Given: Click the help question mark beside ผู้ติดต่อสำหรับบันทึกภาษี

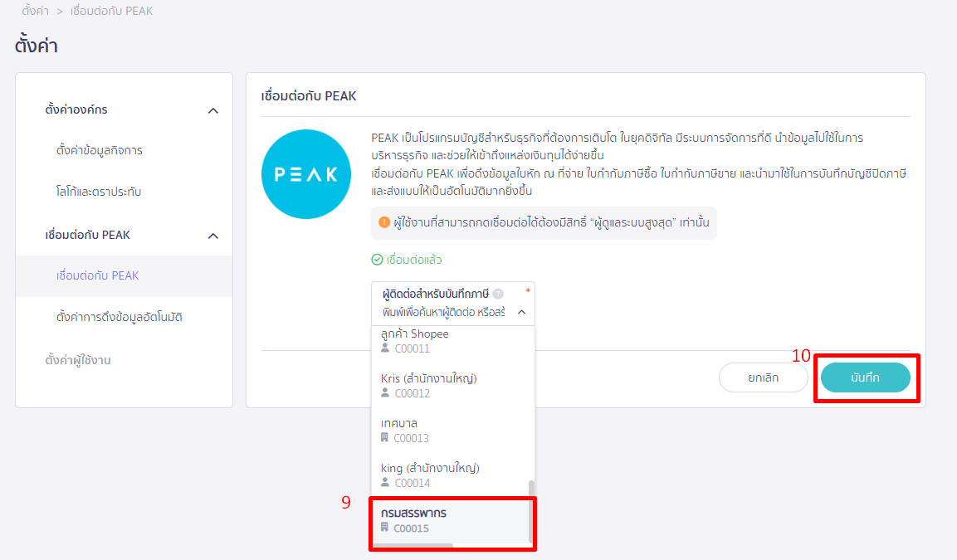Looking at the screenshot, I should (498, 294).
